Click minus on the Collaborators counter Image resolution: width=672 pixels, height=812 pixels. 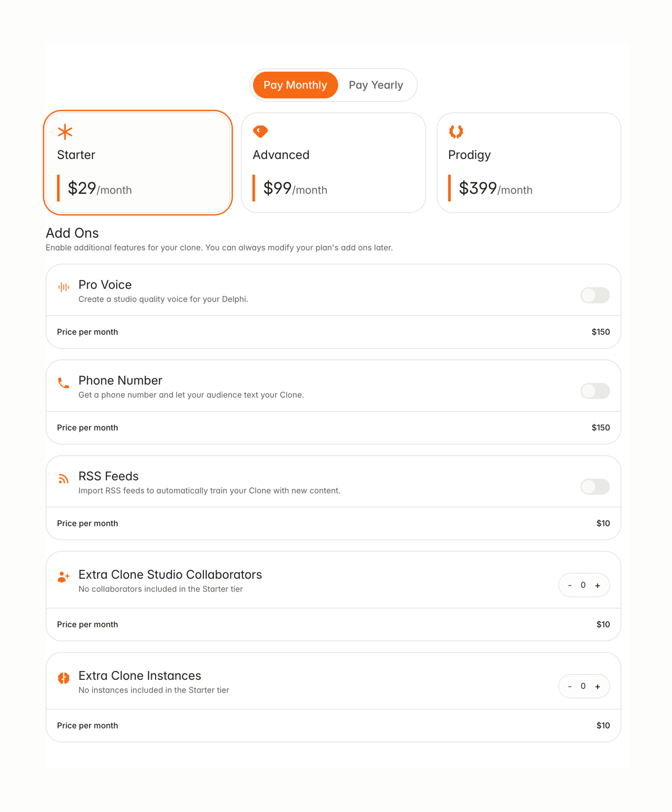(x=570, y=585)
